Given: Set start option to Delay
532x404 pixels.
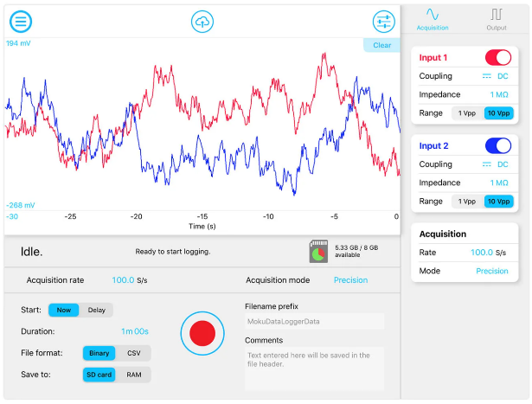Looking at the screenshot, I should pos(96,310).
